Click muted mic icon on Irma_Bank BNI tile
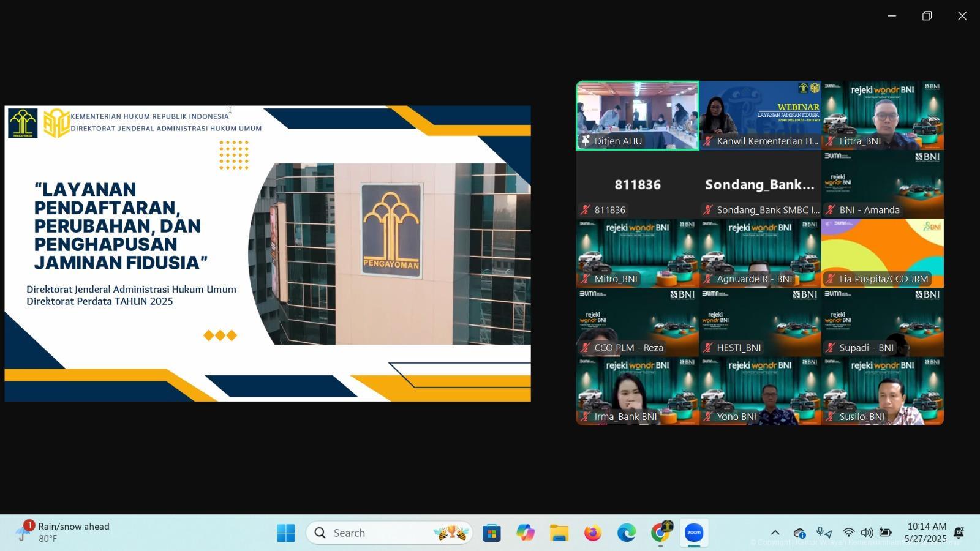 coord(586,416)
